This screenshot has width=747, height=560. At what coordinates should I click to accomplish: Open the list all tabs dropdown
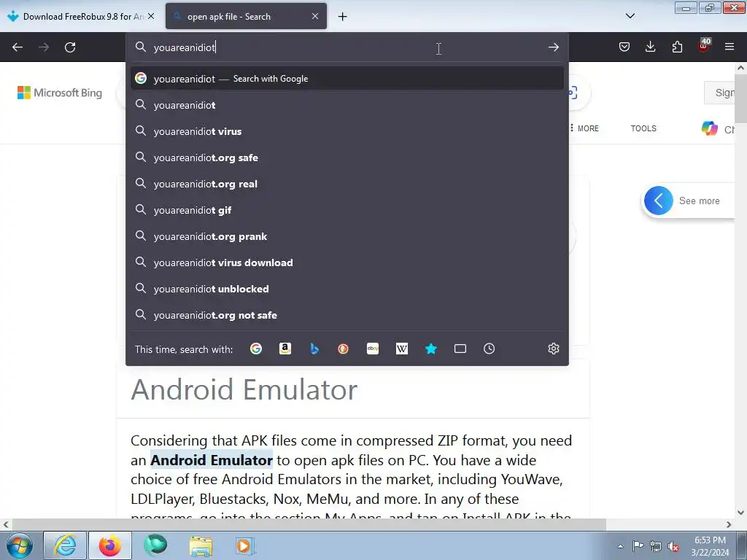pyautogui.click(x=630, y=16)
